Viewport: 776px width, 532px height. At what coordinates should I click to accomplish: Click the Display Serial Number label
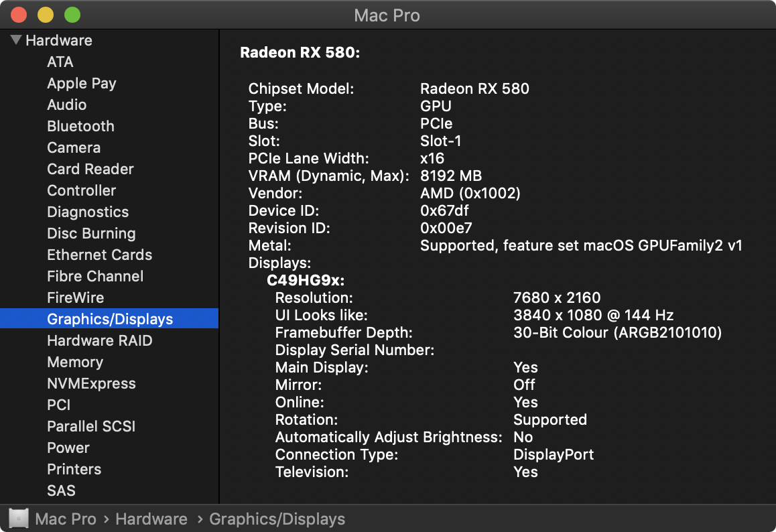point(354,350)
